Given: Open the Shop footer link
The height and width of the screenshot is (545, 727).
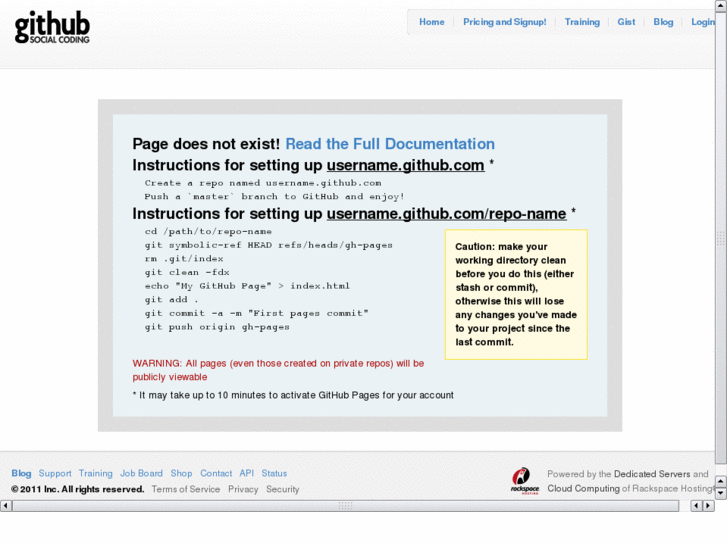Looking at the screenshot, I should (181, 473).
